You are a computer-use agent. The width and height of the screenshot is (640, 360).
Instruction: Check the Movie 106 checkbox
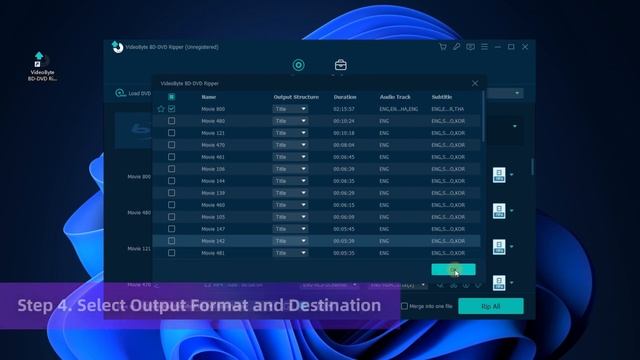coord(171,169)
